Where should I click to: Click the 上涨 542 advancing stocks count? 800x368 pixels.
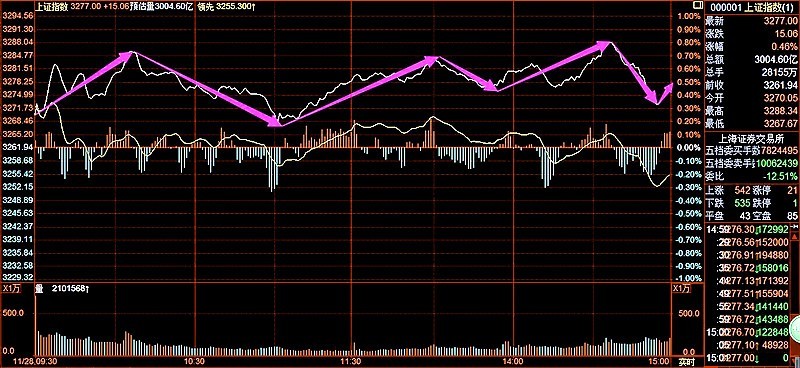click(x=726, y=190)
